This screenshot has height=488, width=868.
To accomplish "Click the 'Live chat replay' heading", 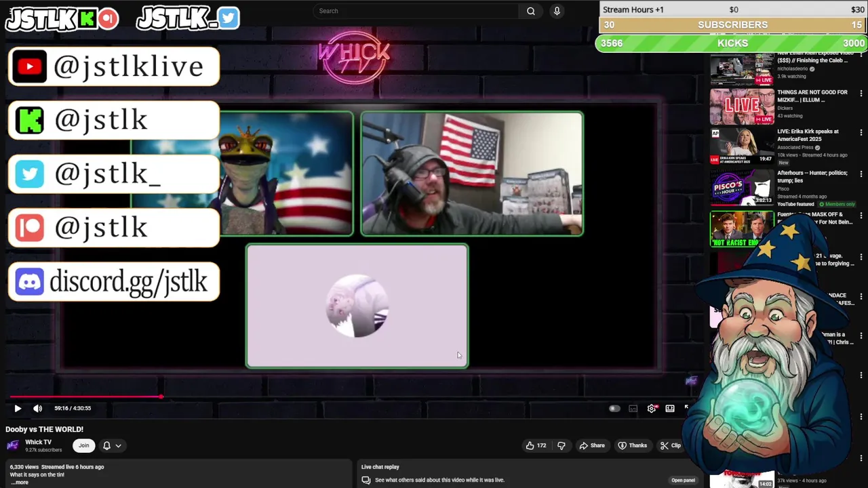I will [x=380, y=467].
